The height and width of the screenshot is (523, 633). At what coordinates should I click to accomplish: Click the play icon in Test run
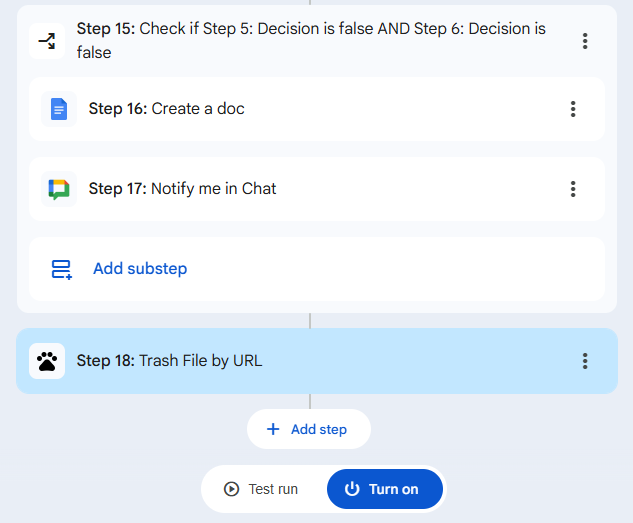tap(231, 489)
